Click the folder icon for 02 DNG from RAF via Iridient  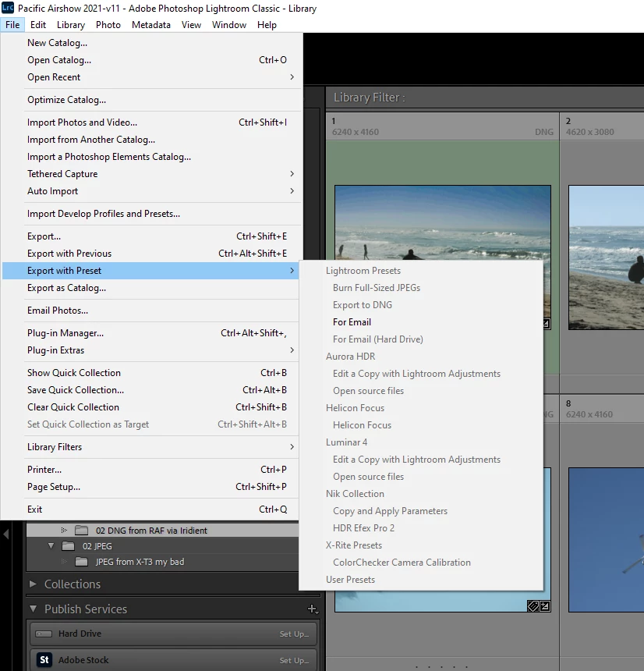click(x=81, y=531)
